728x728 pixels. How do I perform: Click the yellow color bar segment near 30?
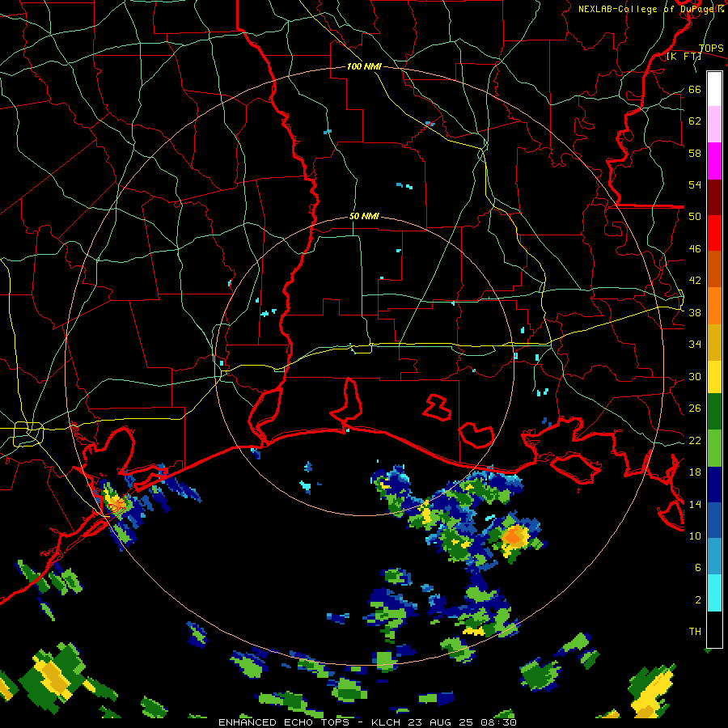(714, 377)
